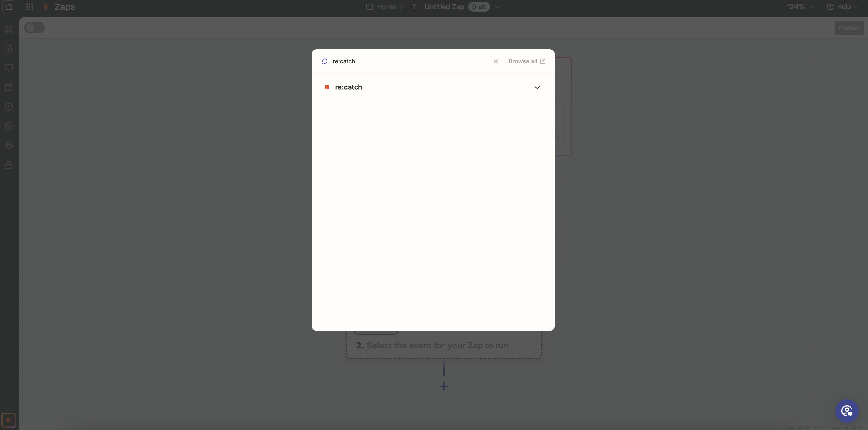The height and width of the screenshot is (430, 868).
Task: Click the home icon in sidebar
Action: point(9,7)
